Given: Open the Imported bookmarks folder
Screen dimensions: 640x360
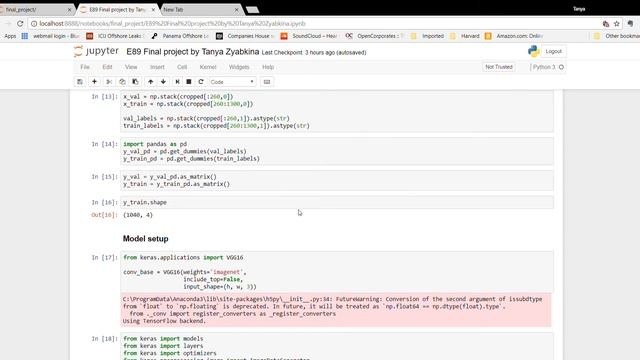Looking at the screenshot, I should coord(427,36).
